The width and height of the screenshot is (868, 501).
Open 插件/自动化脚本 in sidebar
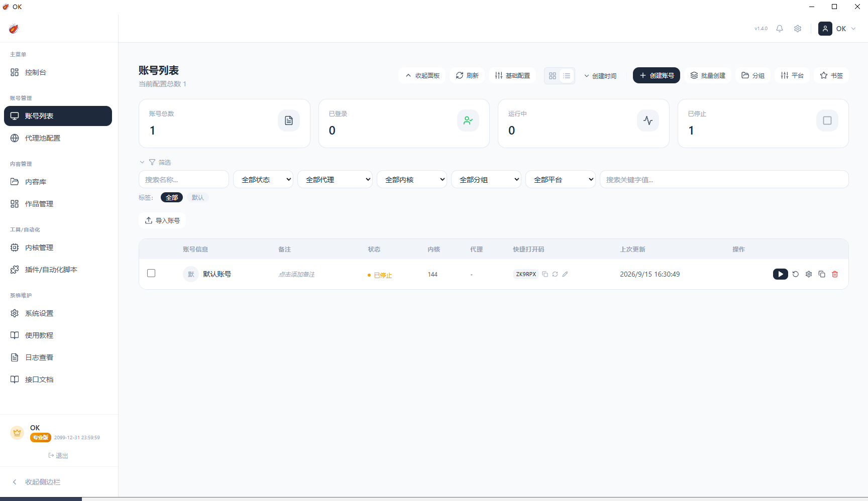click(58, 270)
